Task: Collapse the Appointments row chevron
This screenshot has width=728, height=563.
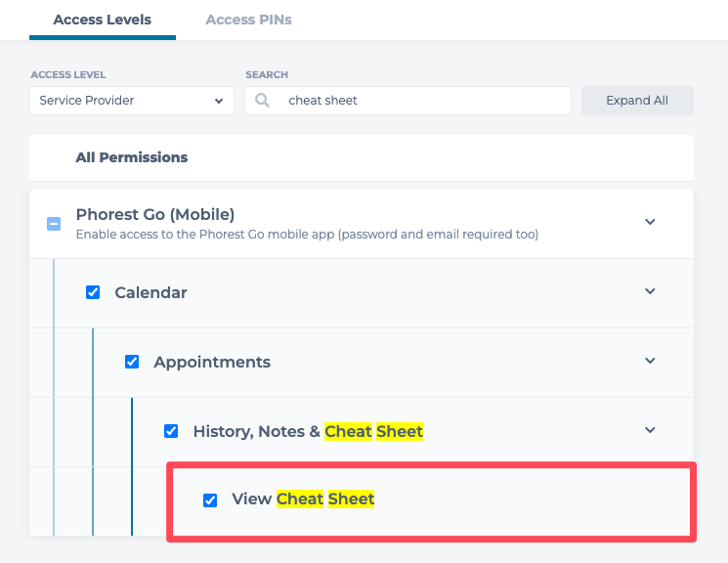Action: [x=650, y=361]
